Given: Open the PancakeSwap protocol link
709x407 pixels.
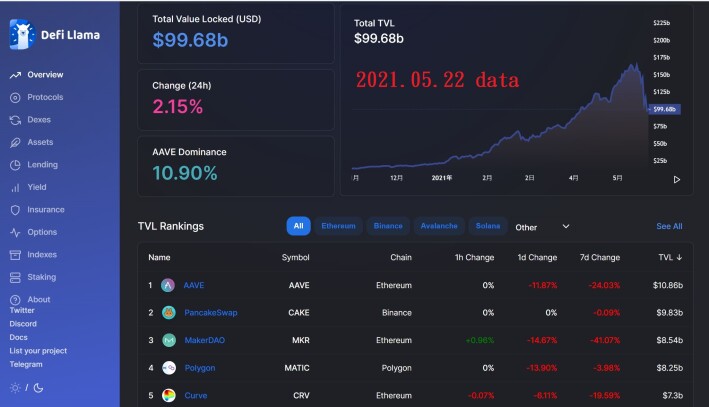Looking at the screenshot, I should click(211, 313).
